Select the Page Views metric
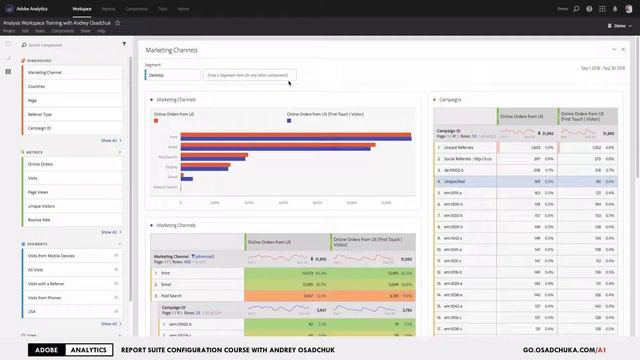 [72, 192]
